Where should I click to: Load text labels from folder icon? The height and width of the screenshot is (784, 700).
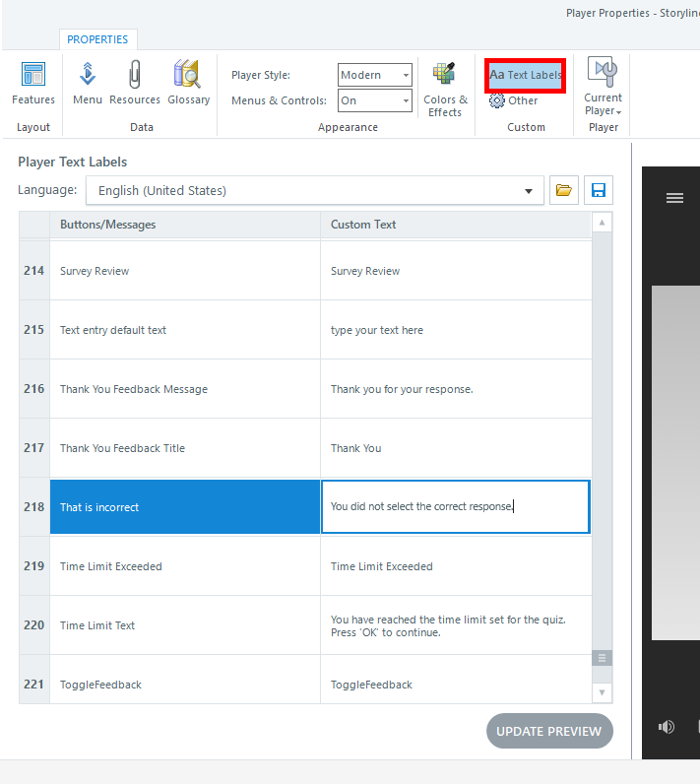coord(563,190)
